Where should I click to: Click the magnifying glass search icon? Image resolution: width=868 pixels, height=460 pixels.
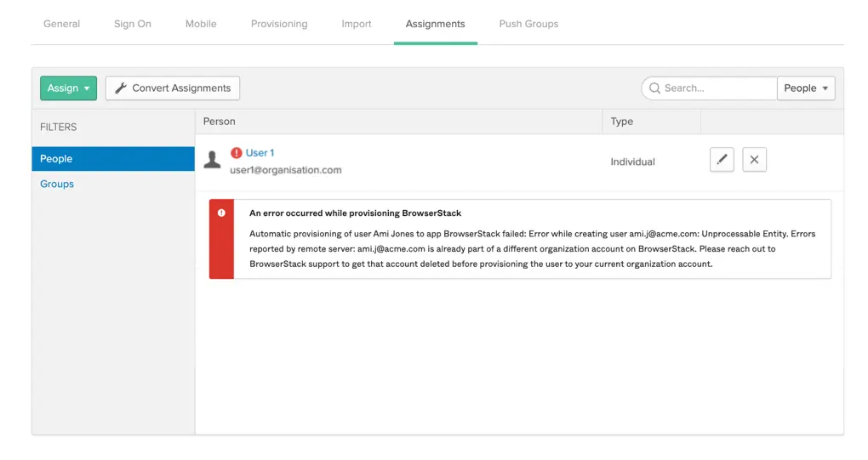pyautogui.click(x=654, y=88)
